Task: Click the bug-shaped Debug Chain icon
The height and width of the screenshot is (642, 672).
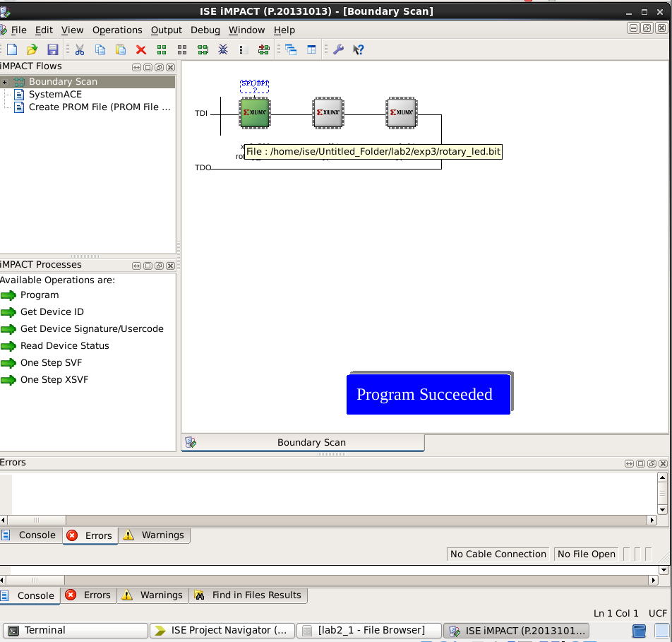Action: click(x=223, y=49)
